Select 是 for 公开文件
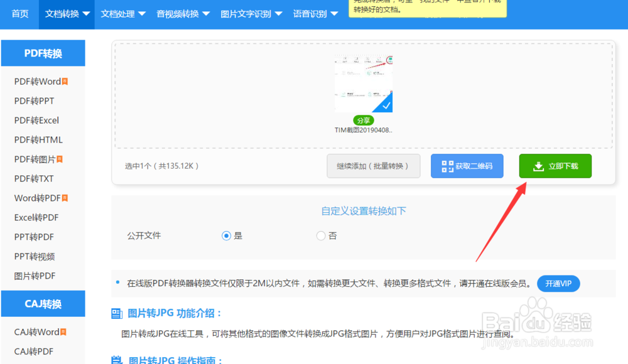Viewport: 628px width, 364px height. [226, 235]
